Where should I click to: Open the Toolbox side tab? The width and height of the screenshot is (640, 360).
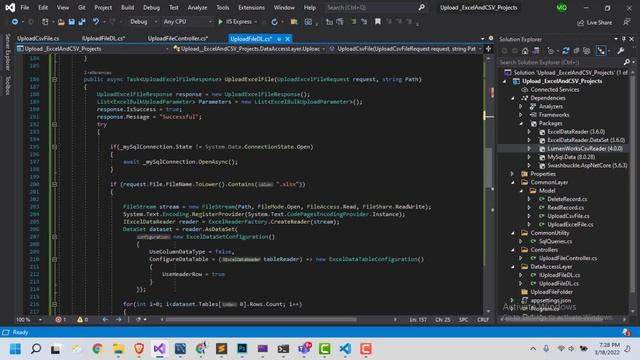tap(7, 85)
